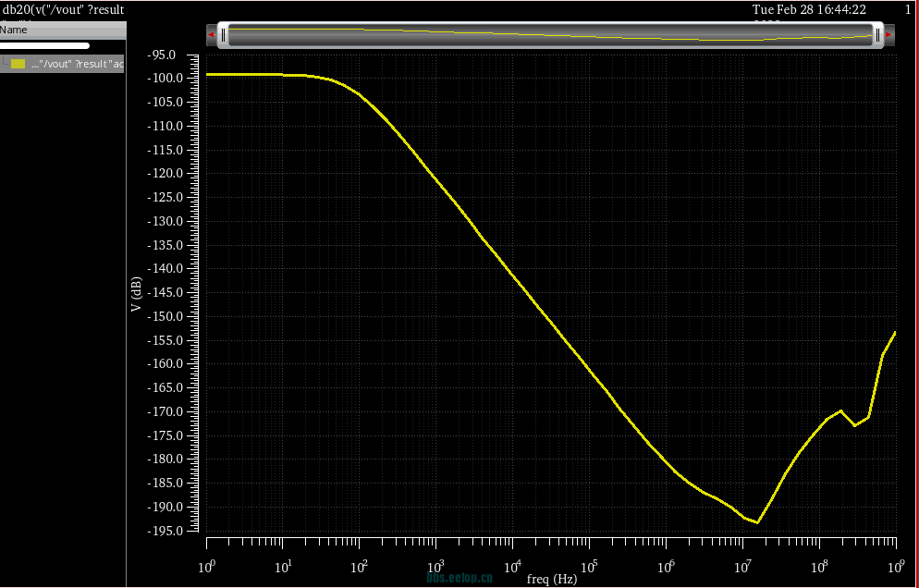919x588 pixels.
Task: Click the 10^3 x-axis tick label
Action: point(436,565)
